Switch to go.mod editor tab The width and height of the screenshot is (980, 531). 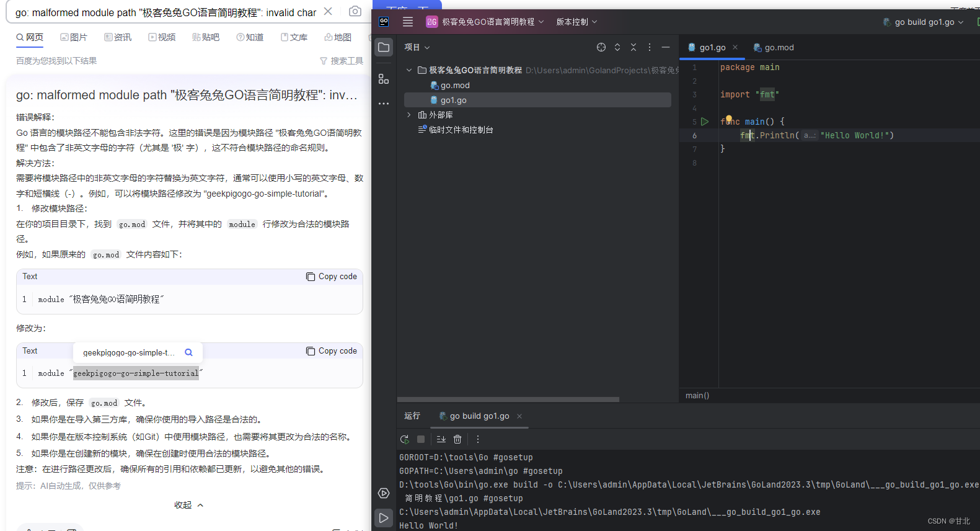(774, 47)
